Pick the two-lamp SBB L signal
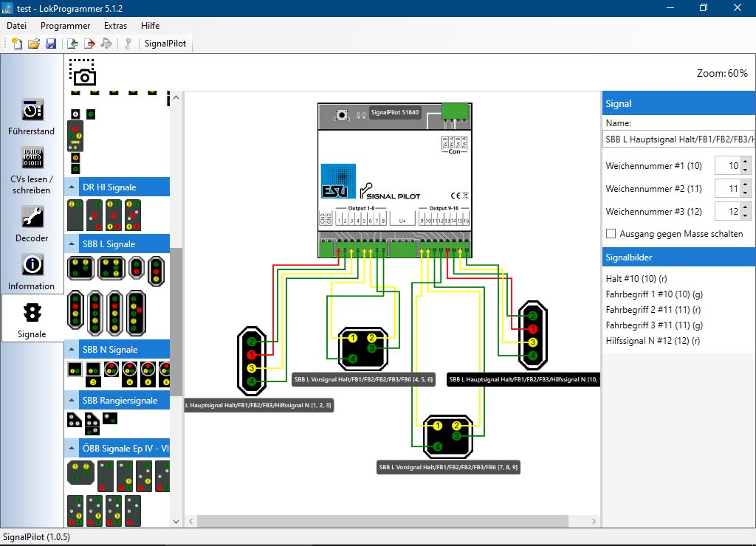 tap(137, 269)
